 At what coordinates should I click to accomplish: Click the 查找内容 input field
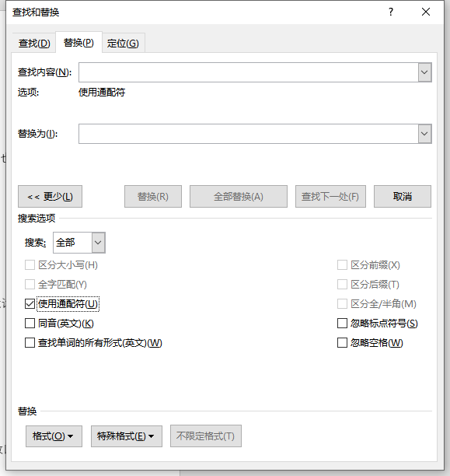point(248,72)
